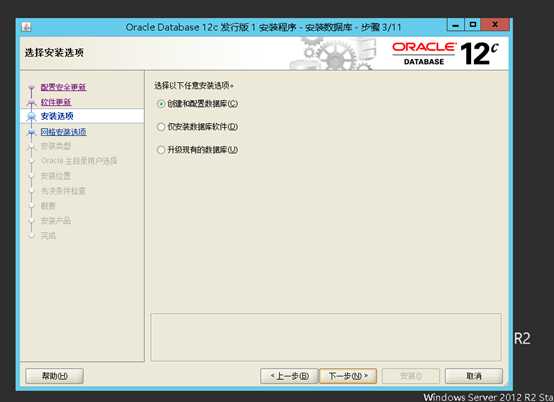
Task: Click the 选择安装选项 page heading
Action: pos(54,53)
